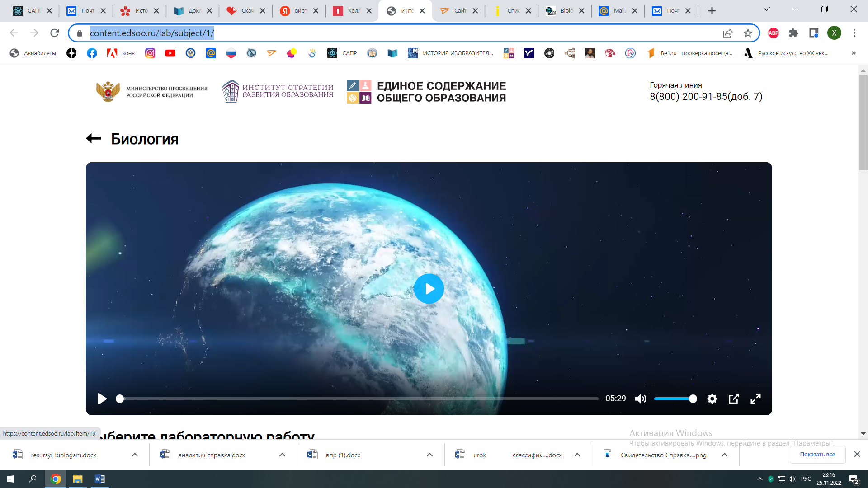Click the scrollbar down arrow
The height and width of the screenshot is (488, 868).
click(x=863, y=433)
